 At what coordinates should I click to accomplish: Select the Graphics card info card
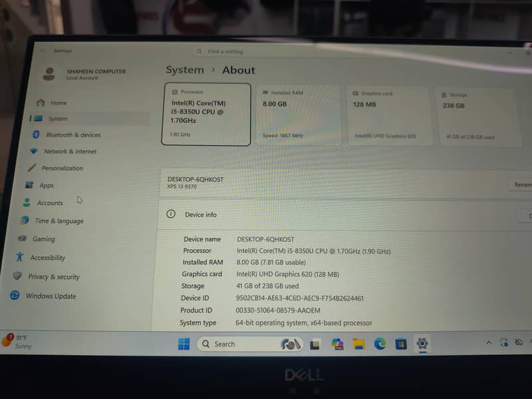(x=389, y=116)
